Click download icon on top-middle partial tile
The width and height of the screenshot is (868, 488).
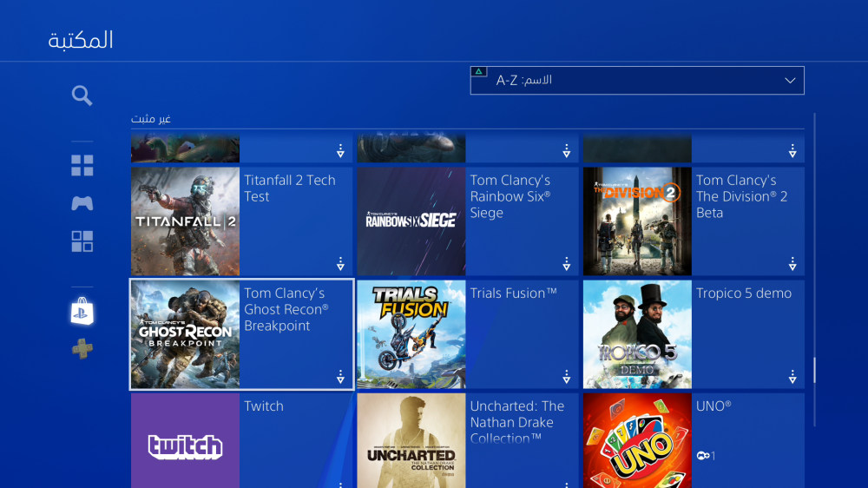pyautogui.click(x=566, y=151)
